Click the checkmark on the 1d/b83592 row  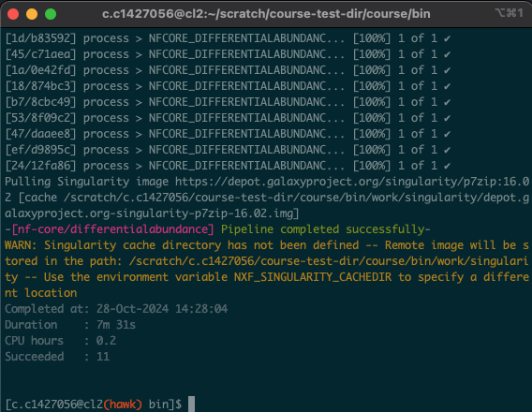pos(447,38)
